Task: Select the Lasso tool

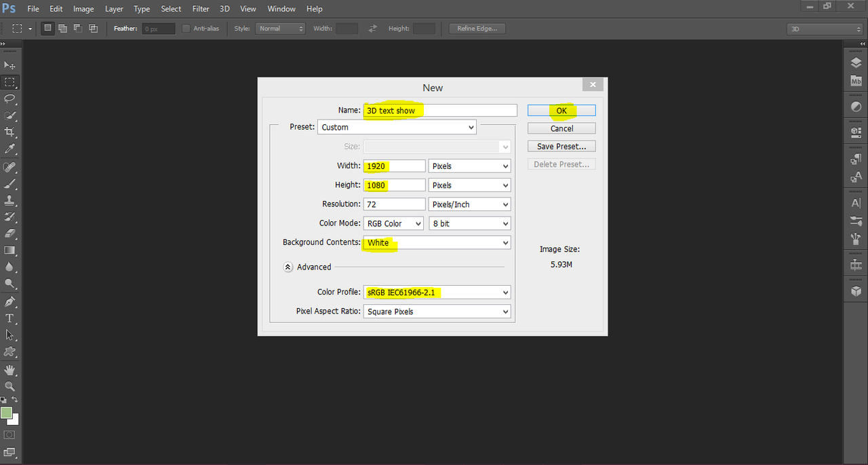Action: tap(9, 98)
